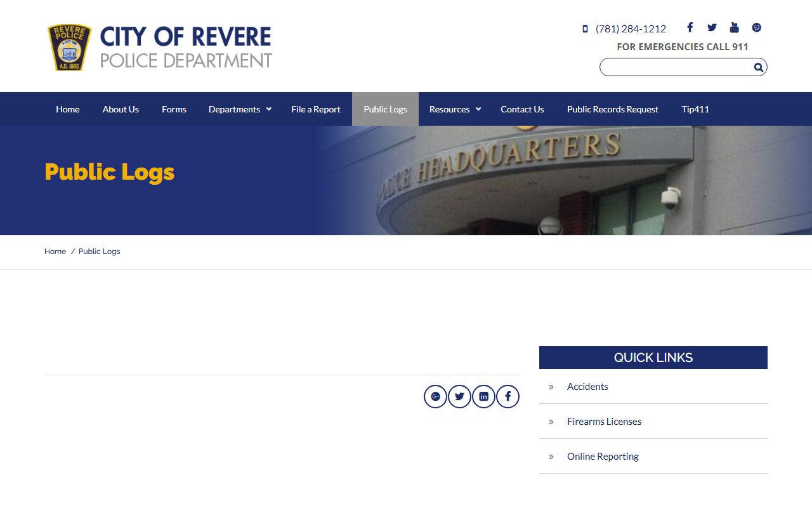Share page via Twitter circle icon

pos(459,396)
